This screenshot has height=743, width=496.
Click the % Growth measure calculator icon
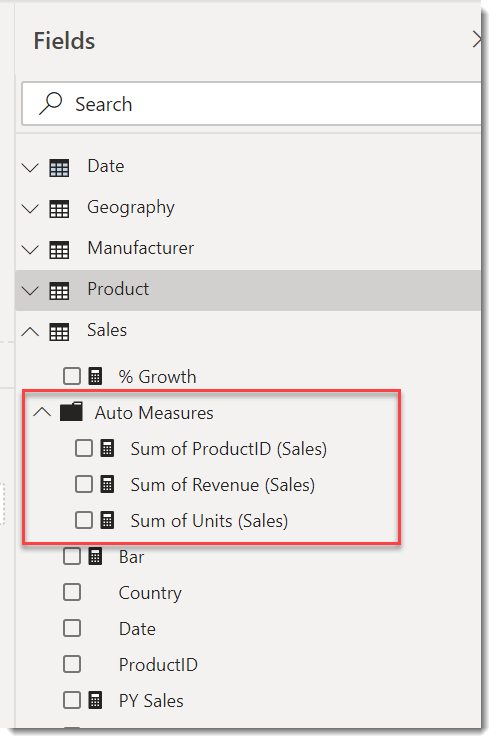point(95,377)
